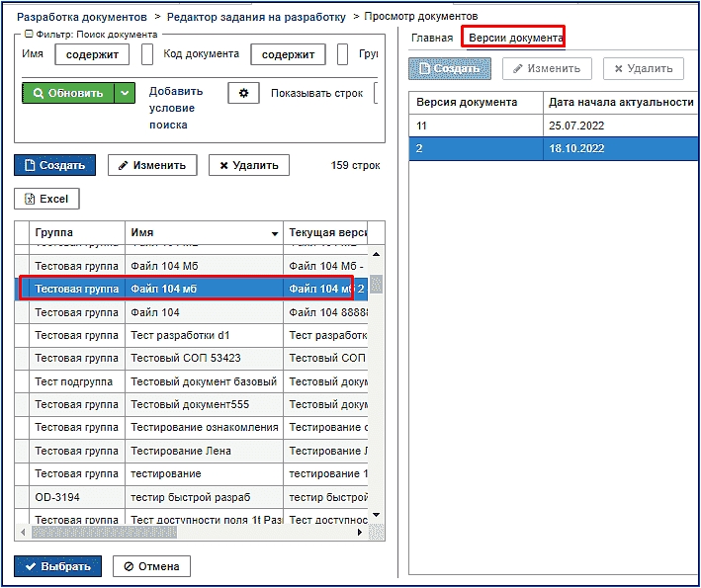Screen dimensions: 701x588
Task: Select version 11 row dated 25.07.2022
Action: pyautogui.click(x=554, y=126)
